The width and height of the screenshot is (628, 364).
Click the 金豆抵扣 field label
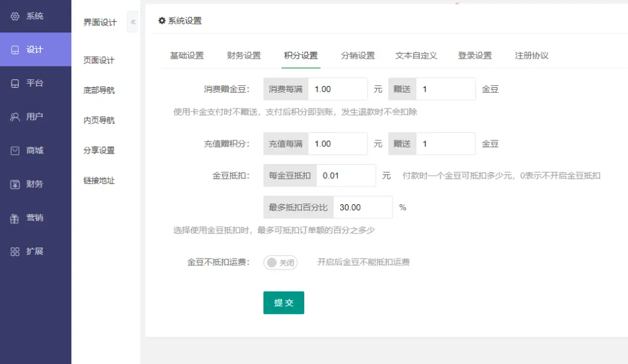coord(231,176)
